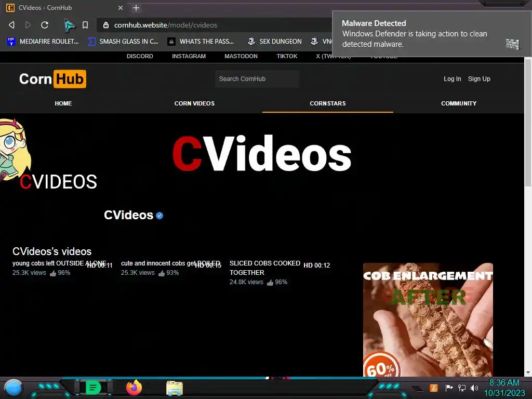Click the network tray icon

(x=462, y=388)
